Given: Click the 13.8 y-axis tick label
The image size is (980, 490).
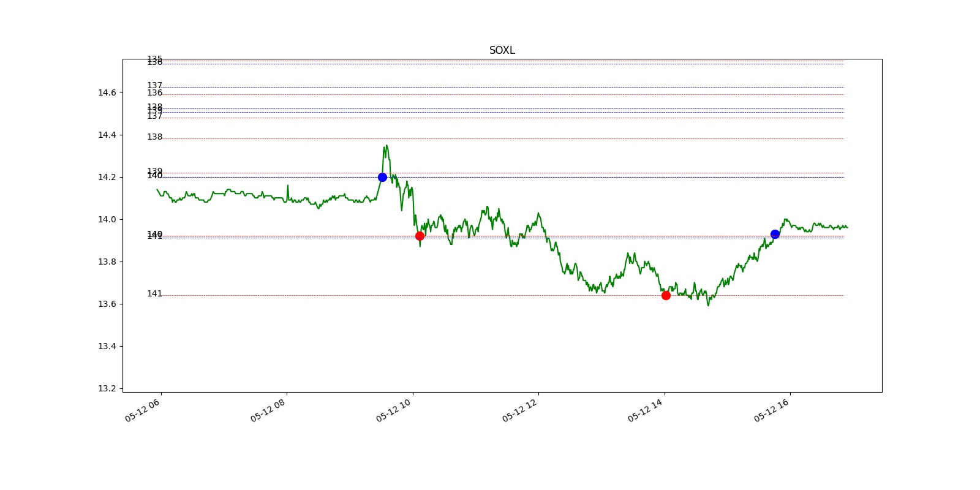Looking at the screenshot, I should [107, 262].
